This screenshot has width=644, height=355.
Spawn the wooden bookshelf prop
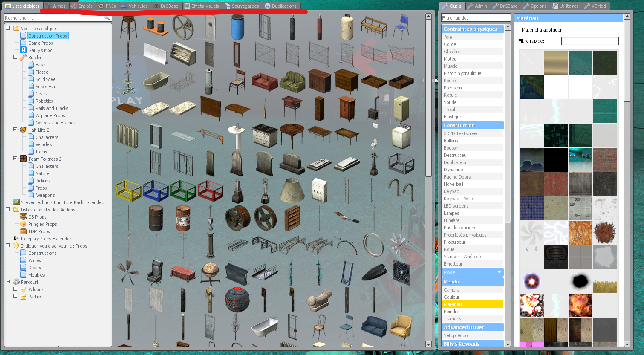[292, 218]
